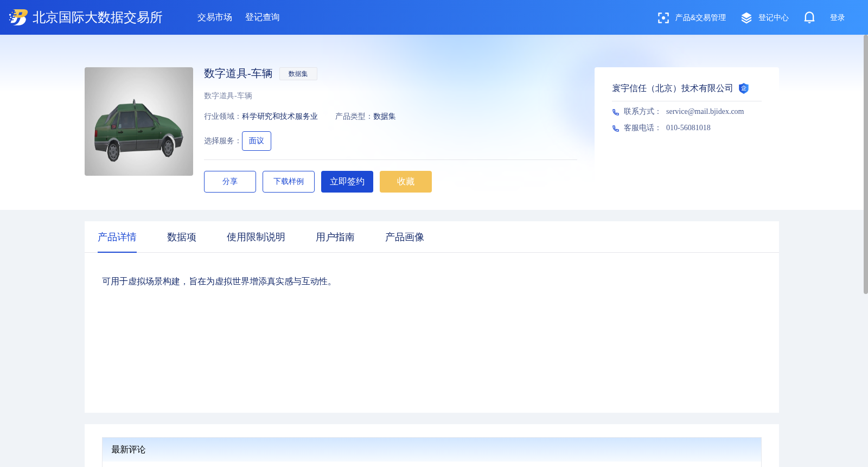
Task: Click the 登录 link
Action: [x=838, y=18]
